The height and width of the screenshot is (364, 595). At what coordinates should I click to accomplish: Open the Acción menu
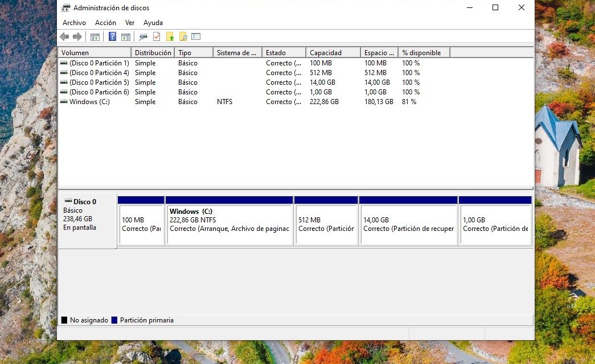105,23
